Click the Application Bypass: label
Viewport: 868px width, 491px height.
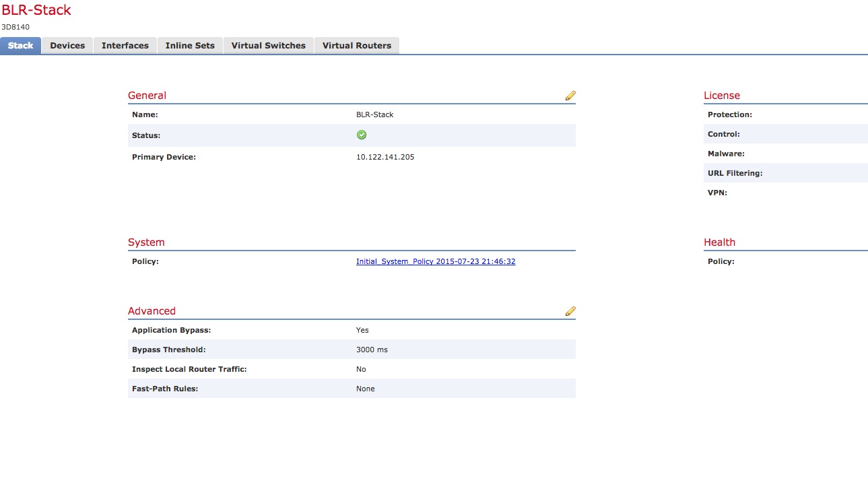coord(172,330)
